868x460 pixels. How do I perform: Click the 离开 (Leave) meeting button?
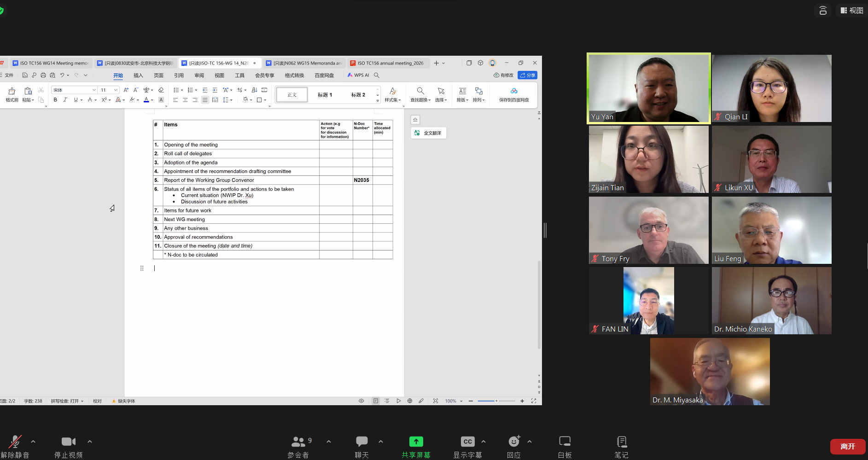tap(847, 447)
